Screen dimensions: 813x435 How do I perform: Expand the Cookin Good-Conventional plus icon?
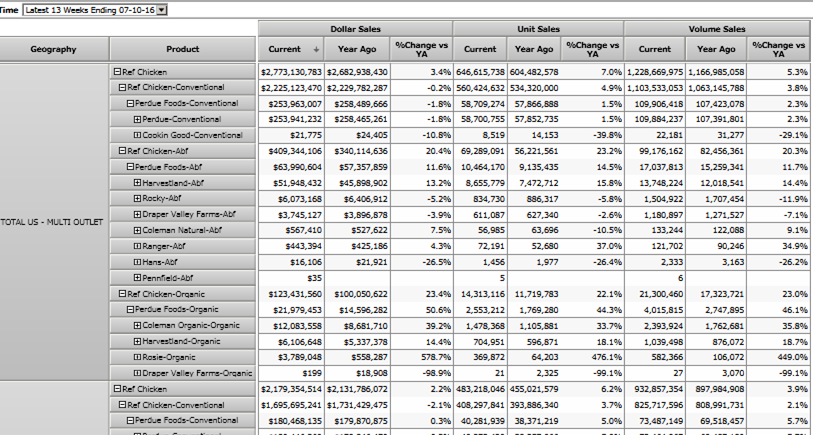(137, 135)
